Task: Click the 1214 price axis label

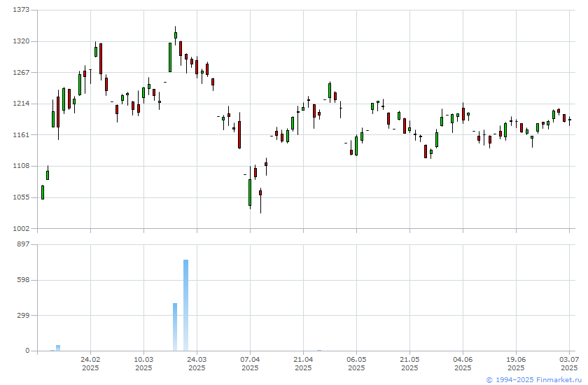Action: (21, 104)
